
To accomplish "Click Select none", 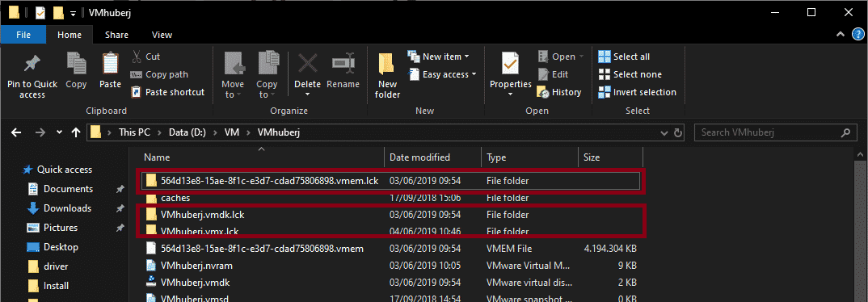I will point(630,74).
